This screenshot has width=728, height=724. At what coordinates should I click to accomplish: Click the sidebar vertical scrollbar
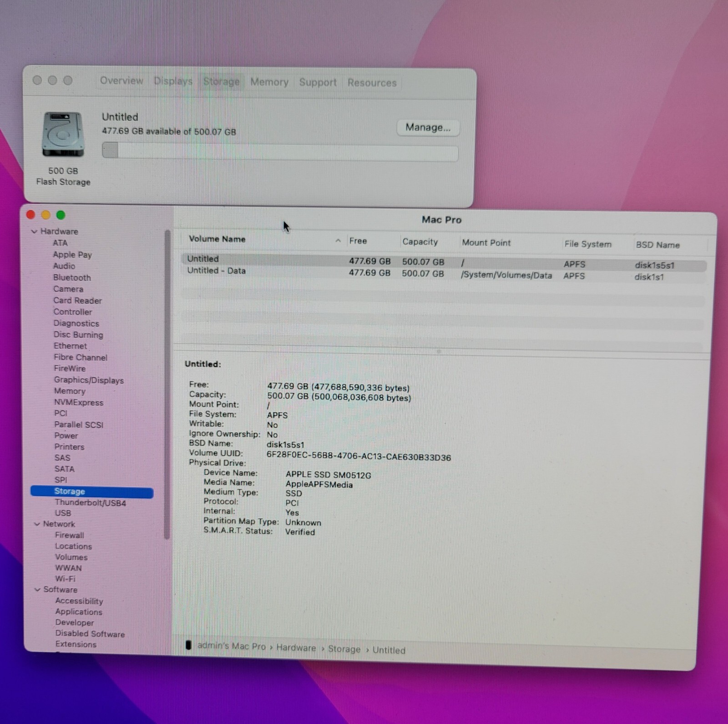click(x=167, y=384)
